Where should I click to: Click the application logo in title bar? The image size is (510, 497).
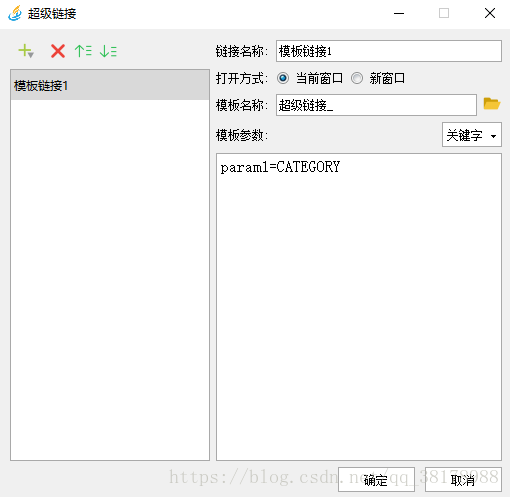pos(15,13)
